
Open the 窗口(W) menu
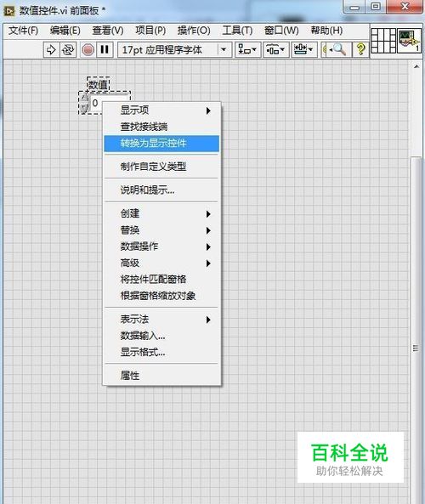pos(281,31)
